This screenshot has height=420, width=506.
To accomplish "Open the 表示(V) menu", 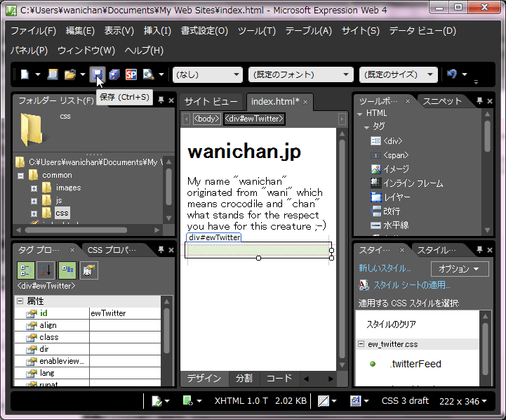I will pos(119,31).
